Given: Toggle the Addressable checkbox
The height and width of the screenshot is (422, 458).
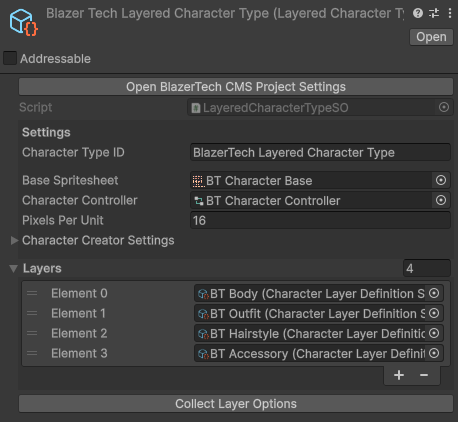Looking at the screenshot, I should point(10,58).
